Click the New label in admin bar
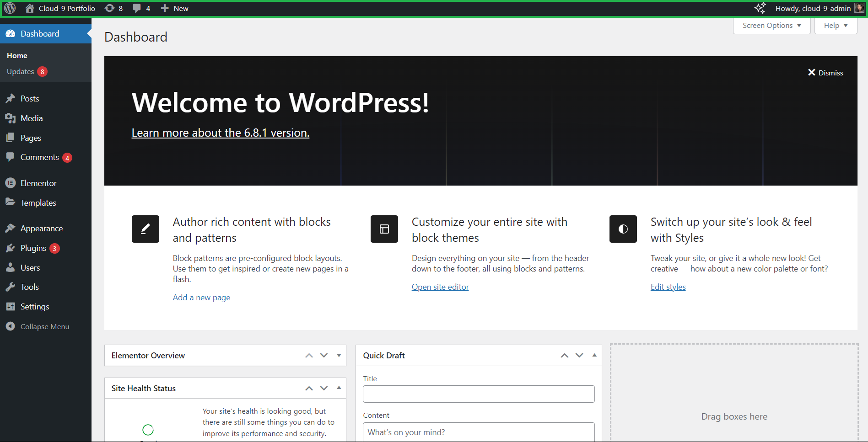Image resolution: width=868 pixels, height=442 pixels. tap(181, 8)
